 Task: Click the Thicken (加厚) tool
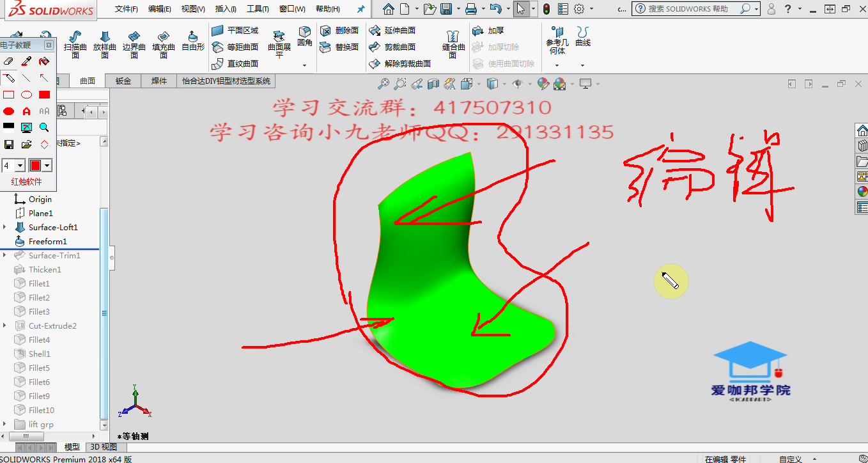(488, 31)
